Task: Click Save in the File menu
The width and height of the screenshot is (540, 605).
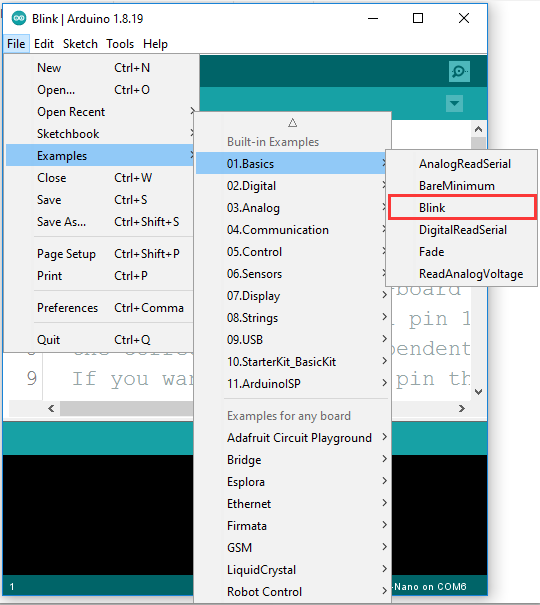Action: [100, 200]
